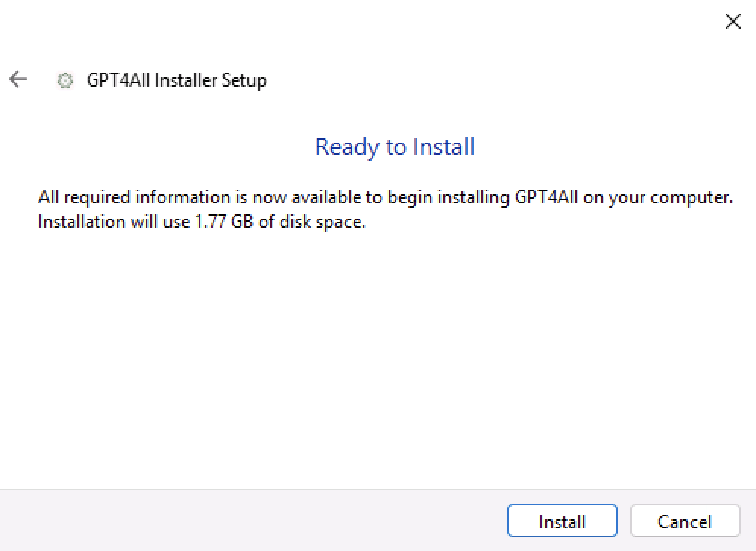This screenshot has height=551, width=756.
Task: Cancel the GPT4All setup
Action: point(685,521)
